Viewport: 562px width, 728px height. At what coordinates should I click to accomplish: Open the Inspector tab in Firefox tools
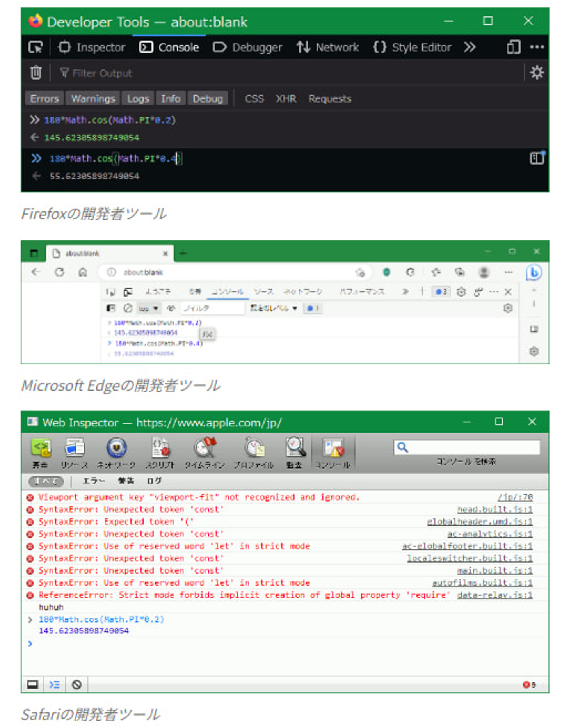[92, 48]
